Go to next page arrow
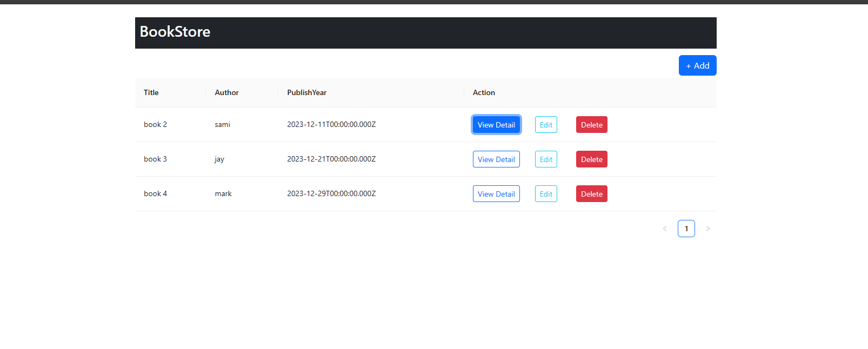 pyautogui.click(x=708, y=229)
